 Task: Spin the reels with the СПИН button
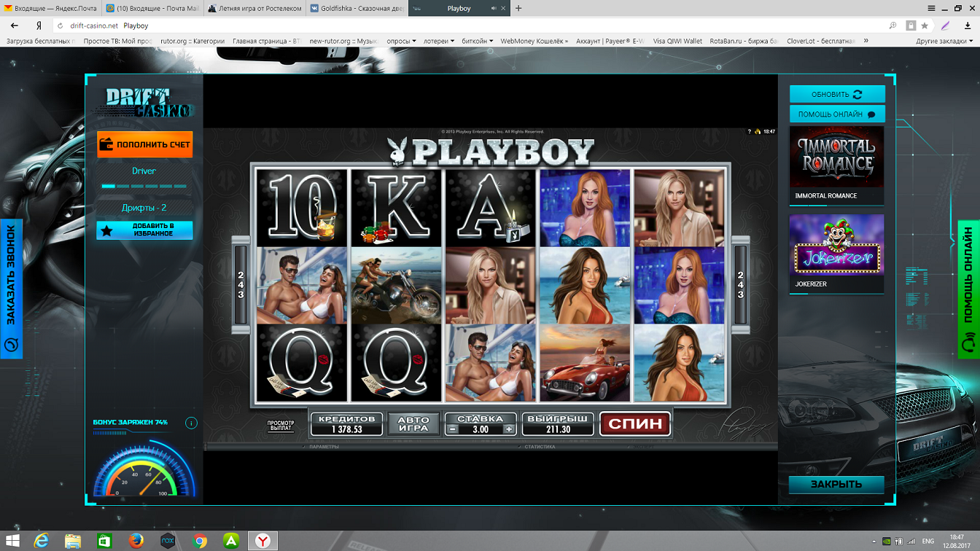pos(635,423)
